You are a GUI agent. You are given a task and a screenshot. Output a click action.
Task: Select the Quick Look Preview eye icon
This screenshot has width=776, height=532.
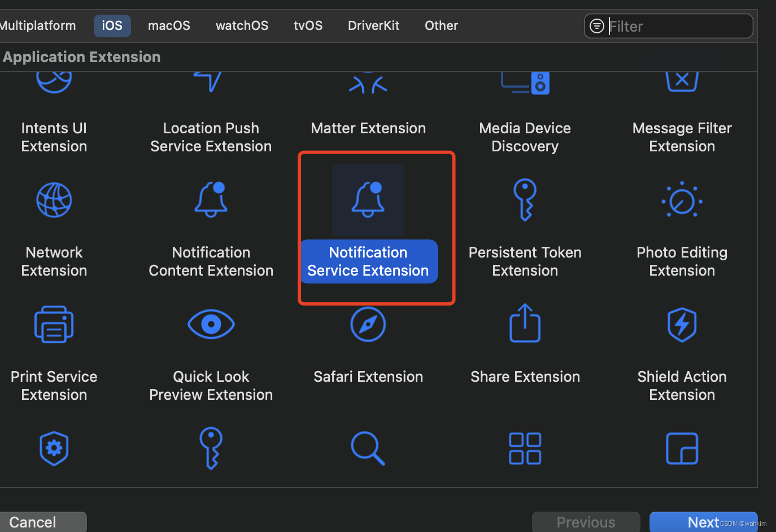pyautogui.click(x=211, y=324)
